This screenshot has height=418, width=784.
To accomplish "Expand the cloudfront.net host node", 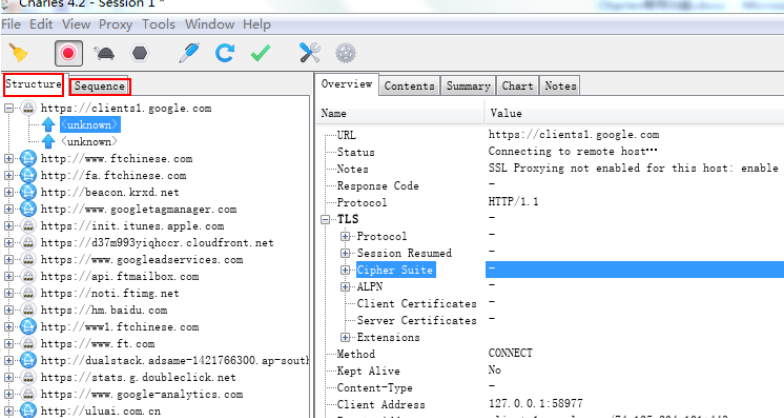I will 8,242.
